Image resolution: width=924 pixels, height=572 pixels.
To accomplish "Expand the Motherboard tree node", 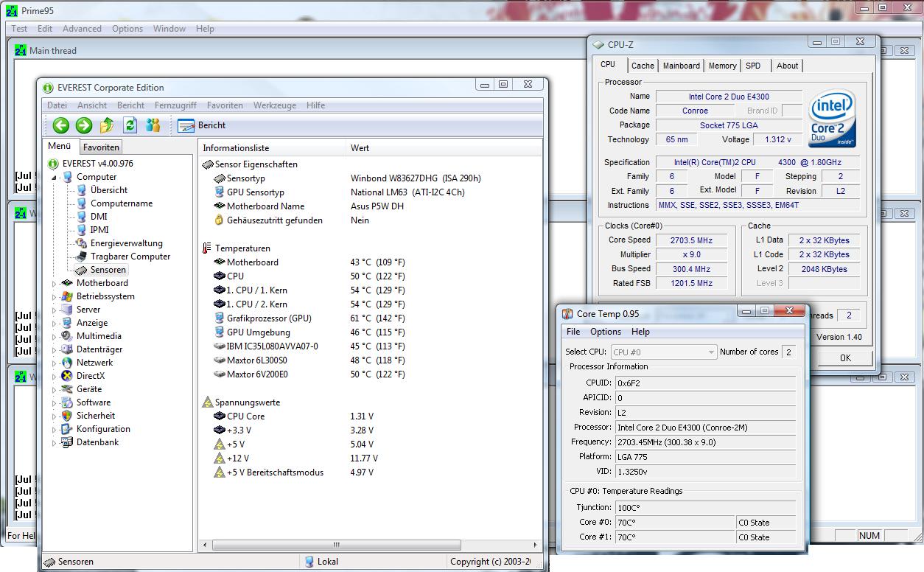I will [x=54, y=283].
